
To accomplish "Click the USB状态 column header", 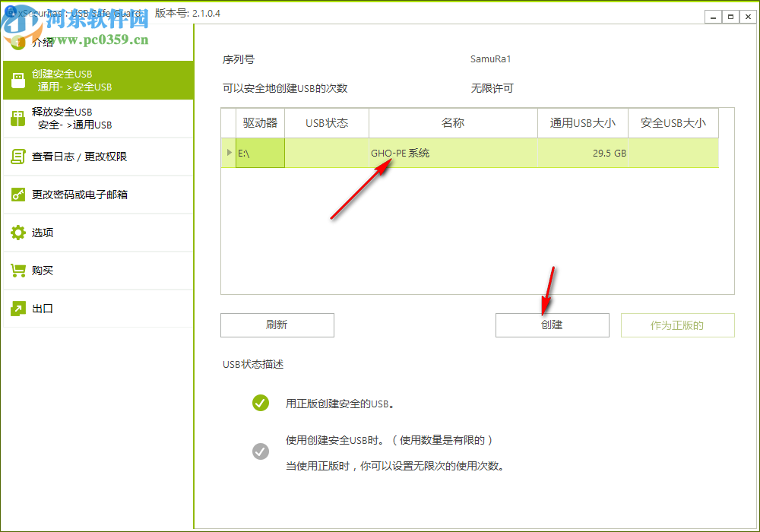I will [326, 122].
